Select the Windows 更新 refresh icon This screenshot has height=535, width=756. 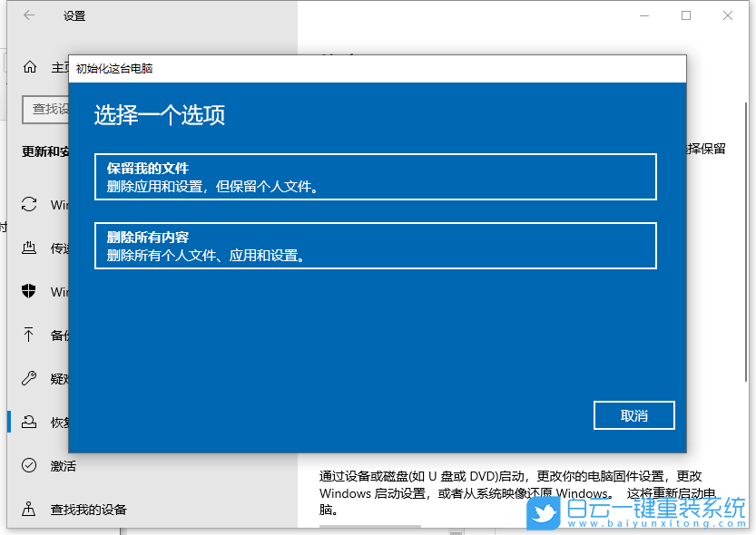click(x=26, y=204)
